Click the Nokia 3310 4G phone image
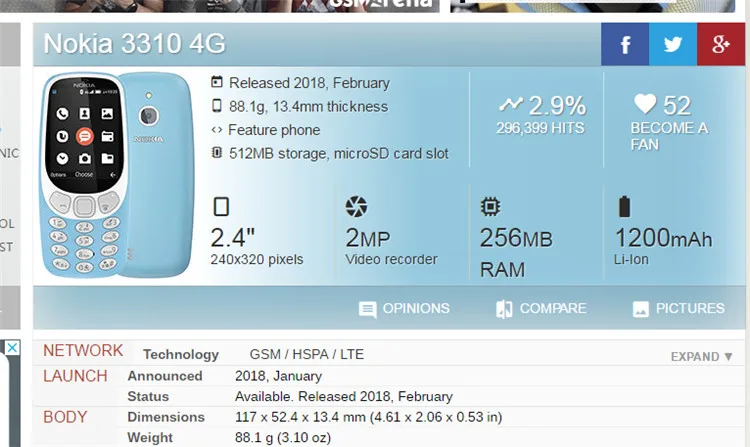 pos(118,175)
